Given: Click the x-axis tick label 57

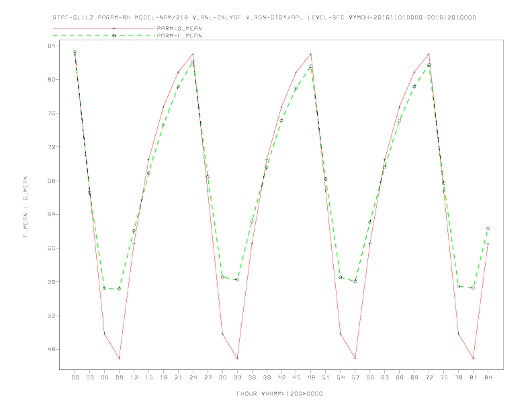Looking at the screenshot, I should point(355,377).
